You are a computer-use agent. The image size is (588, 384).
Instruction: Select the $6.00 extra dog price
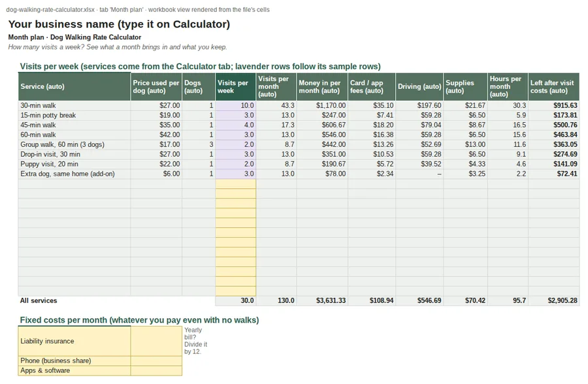[156, 174]
